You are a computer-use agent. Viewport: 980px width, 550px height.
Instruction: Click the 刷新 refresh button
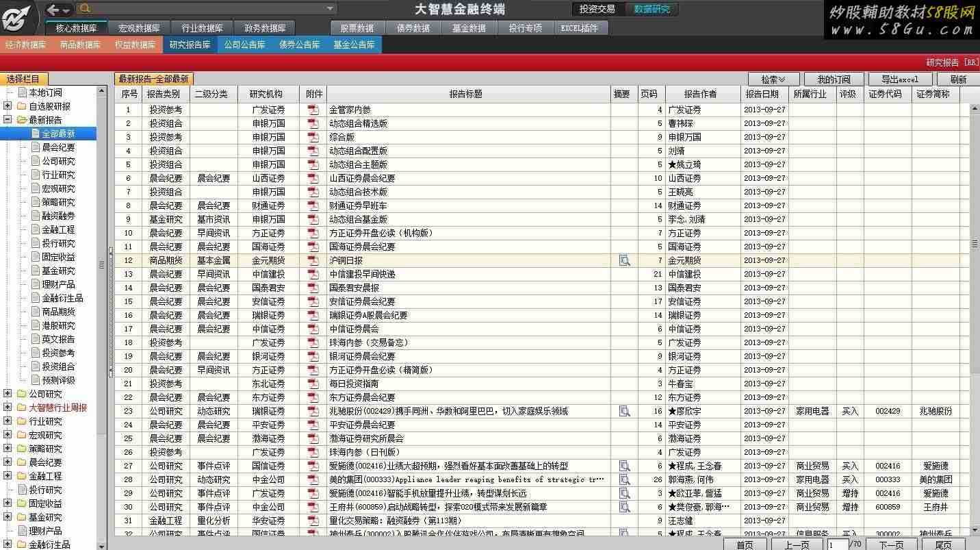point(958,79)
